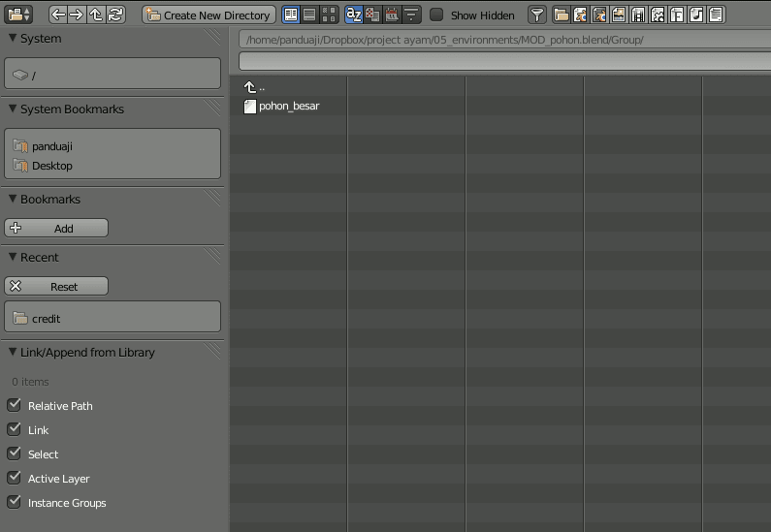Select the root / drive
771x532 pixels.
pos(112,74)
